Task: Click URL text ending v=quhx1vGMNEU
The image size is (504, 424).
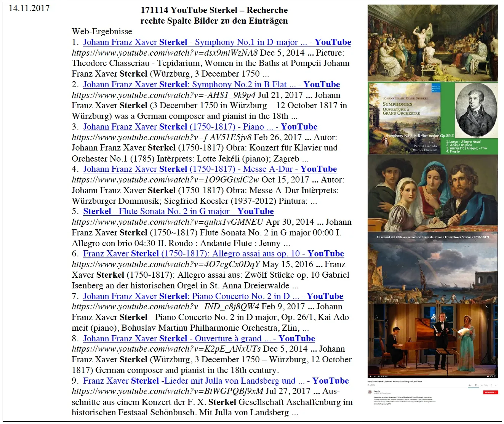Action: click(x=168, y=222)
